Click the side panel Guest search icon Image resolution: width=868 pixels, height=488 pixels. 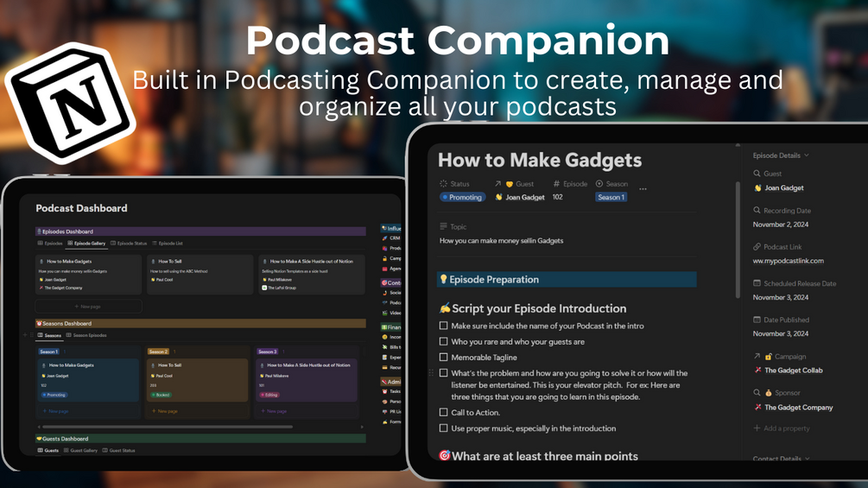click(x=757, y=174)
